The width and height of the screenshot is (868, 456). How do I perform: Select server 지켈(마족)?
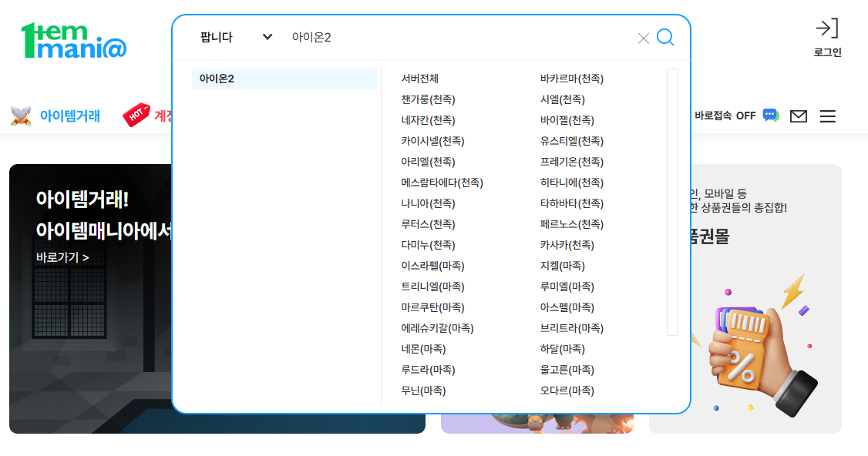(563, 266)
